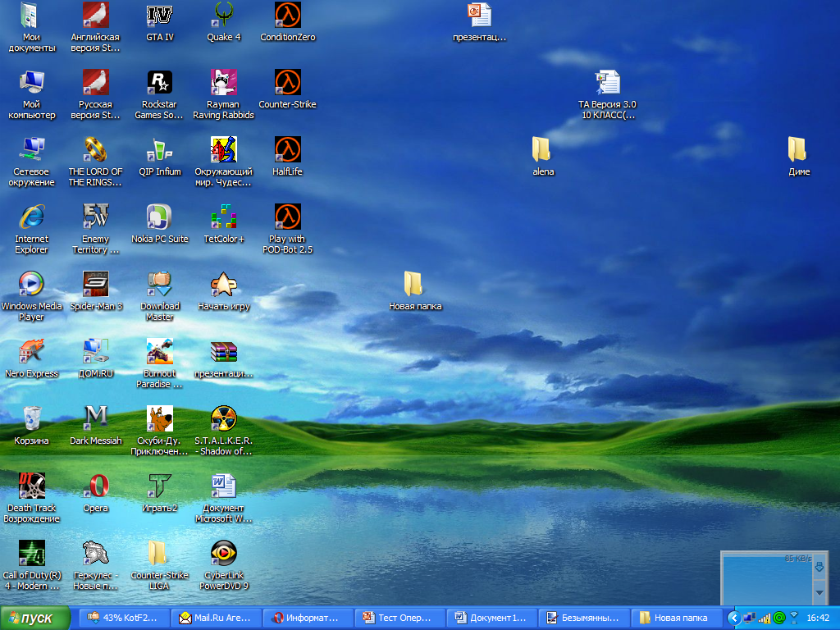Click wireless signal warning tray icon
The height and width of the screenshot is (630, 840).
pos(765,619)
